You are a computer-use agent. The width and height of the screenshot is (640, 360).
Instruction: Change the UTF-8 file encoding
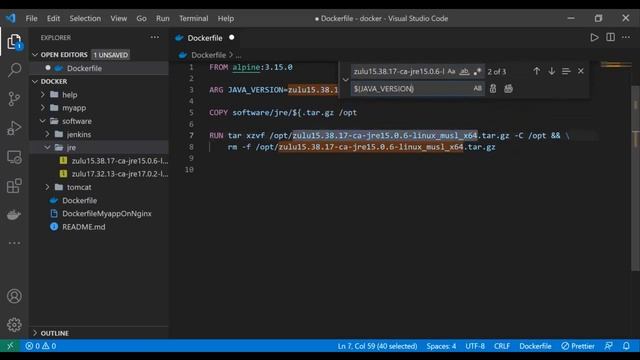[475, 346]
